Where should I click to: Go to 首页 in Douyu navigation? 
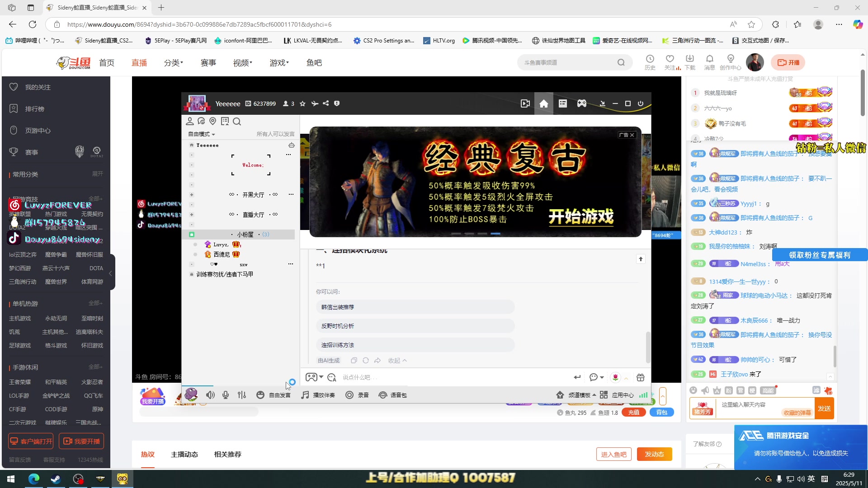coord(107,63)
